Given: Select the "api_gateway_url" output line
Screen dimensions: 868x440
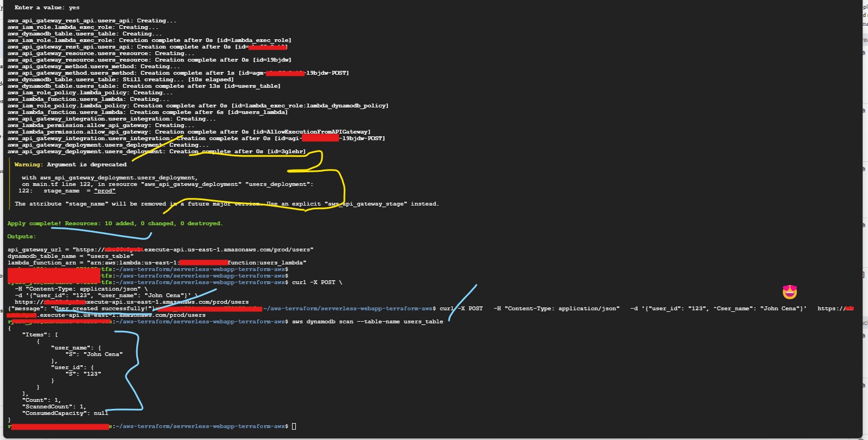Looking at the screenshot, I should (x=160, y=250).
